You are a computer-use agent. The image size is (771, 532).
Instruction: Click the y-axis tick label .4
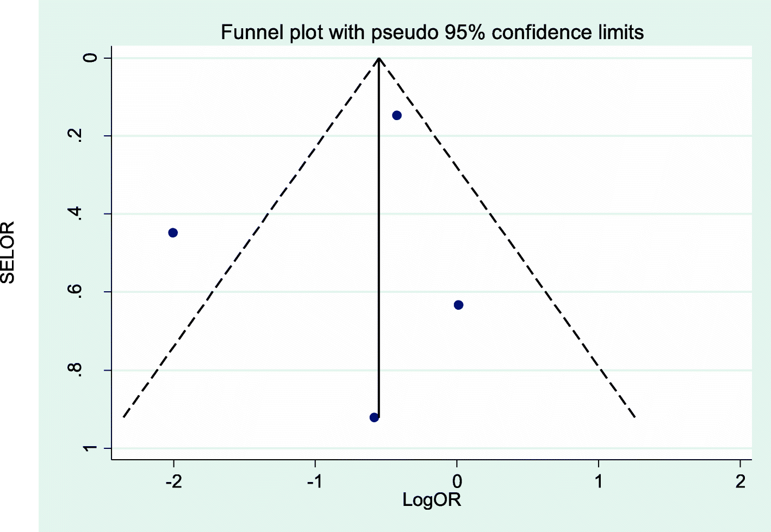click(x=78, y=214)
